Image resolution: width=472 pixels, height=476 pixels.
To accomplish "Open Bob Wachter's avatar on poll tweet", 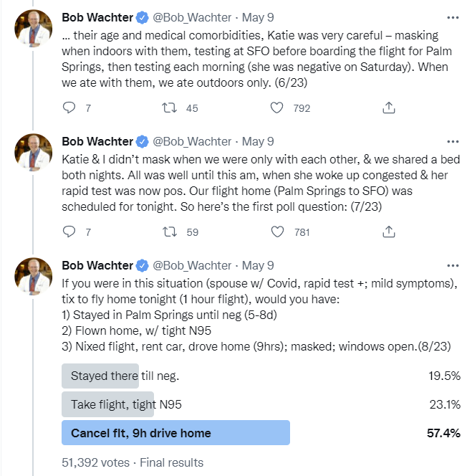I will (x=34, y=276).
